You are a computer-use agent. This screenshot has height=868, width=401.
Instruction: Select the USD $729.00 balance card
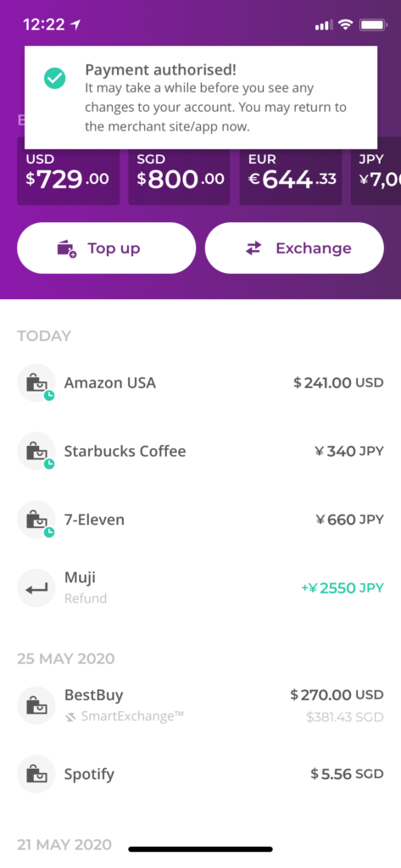pos(68,171)
